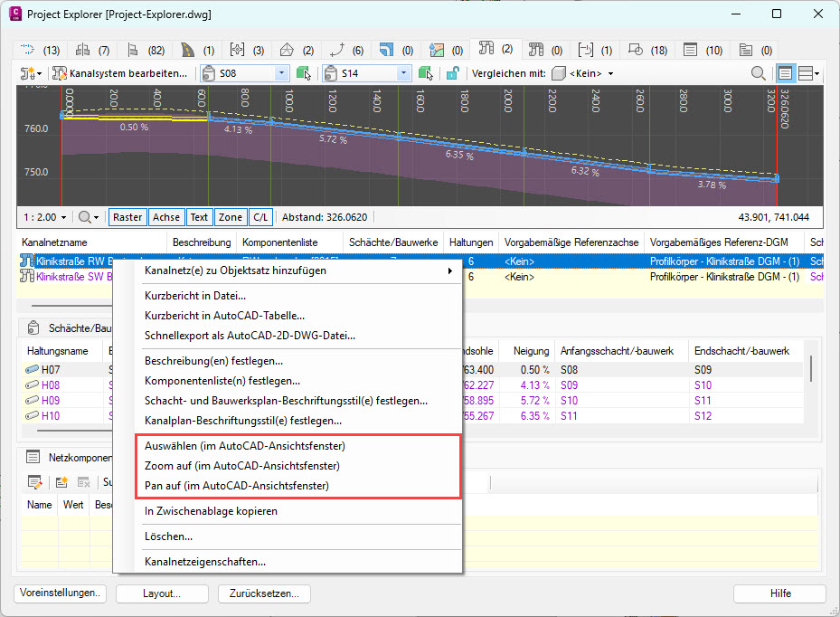
Task: Open the S14 end structure dropdown
Action: point(402,73)
